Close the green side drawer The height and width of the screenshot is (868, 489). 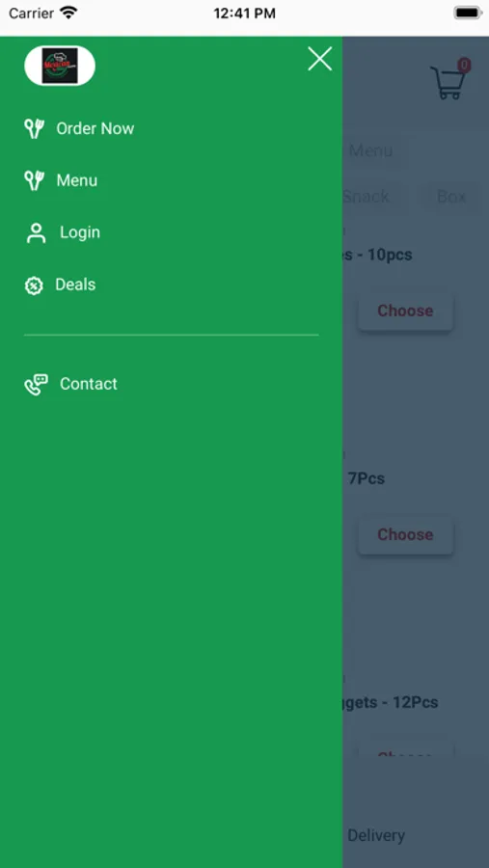click(319, 59)
